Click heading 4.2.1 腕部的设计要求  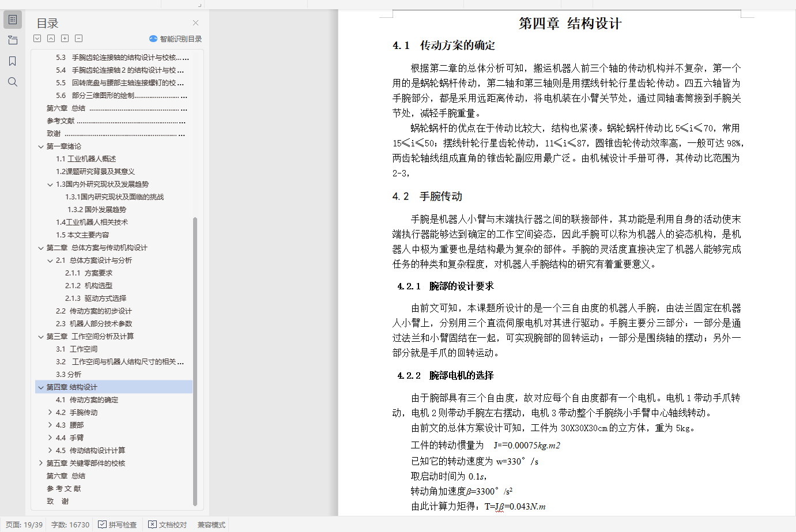coord(446,286)
